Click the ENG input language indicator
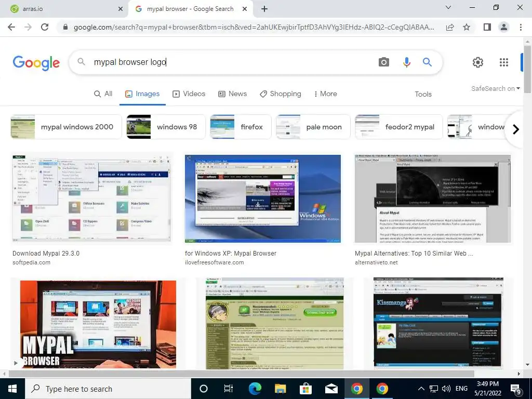 point(461,389)
